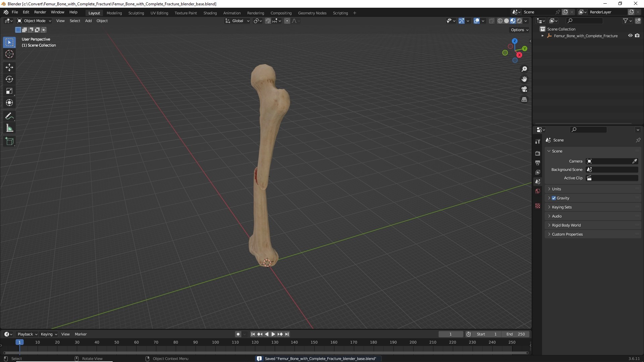
Task: Switch to wireframe viewport shading
Action: tap(500, 21)
